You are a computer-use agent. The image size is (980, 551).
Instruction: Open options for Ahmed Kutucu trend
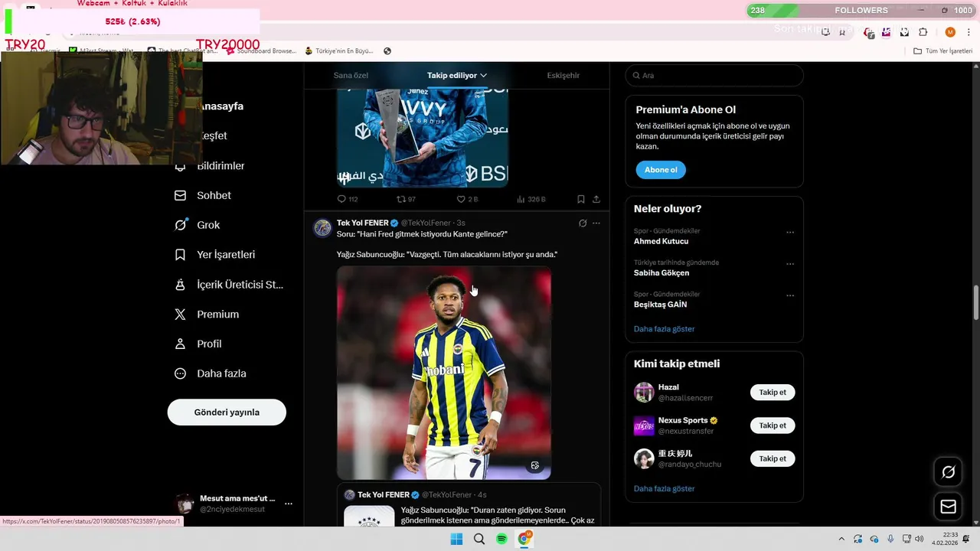coord(790,233)
